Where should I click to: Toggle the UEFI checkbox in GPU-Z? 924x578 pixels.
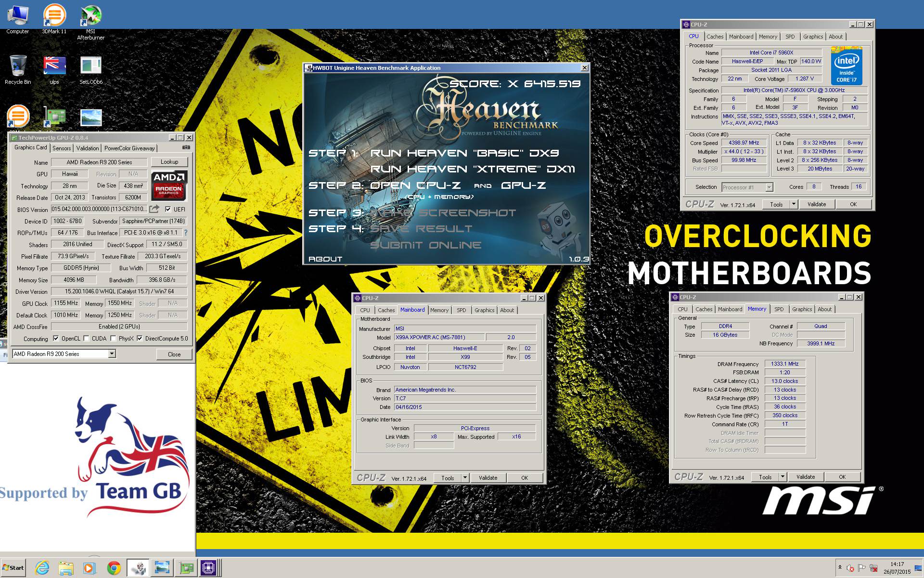point(168,209)
